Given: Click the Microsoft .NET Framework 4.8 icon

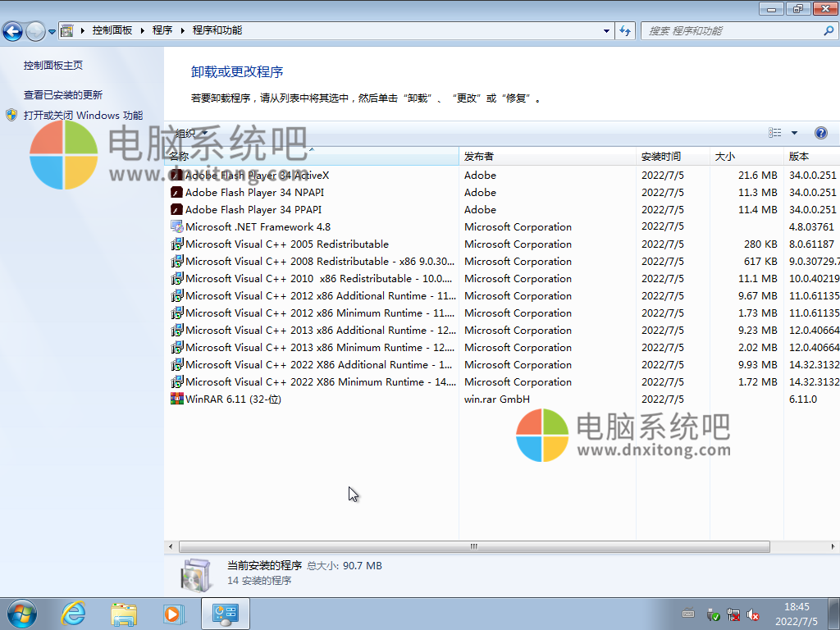Looking at the screenshot, I should (x=176, y=227).
